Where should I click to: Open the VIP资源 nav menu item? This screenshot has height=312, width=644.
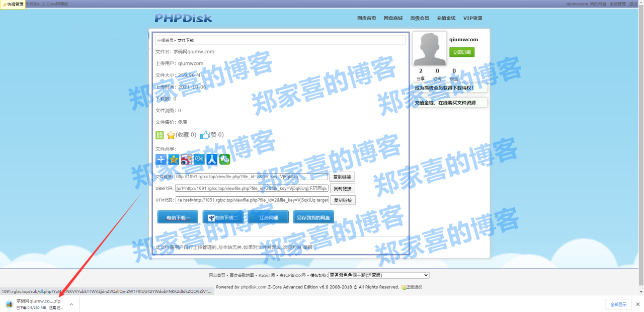[473, 18]
